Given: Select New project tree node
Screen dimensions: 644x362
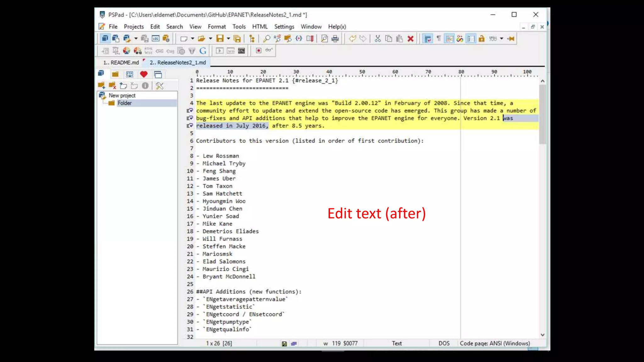Looking at the screenshot, I should [122, 96].
